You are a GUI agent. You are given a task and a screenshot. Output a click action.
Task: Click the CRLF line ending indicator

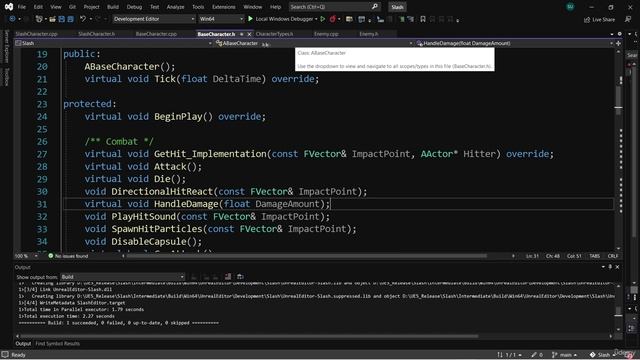[x=613, y=256]
